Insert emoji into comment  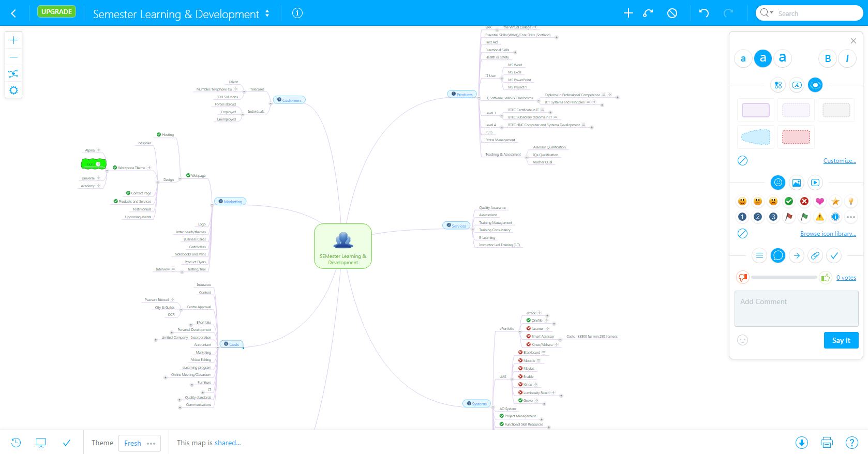point(743,340)
